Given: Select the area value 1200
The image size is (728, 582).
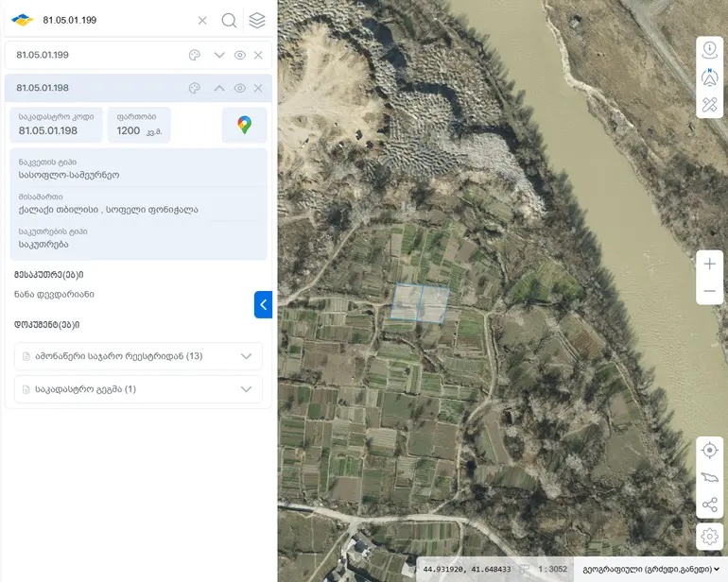Looking at the screenshot, I should (129, 131).
